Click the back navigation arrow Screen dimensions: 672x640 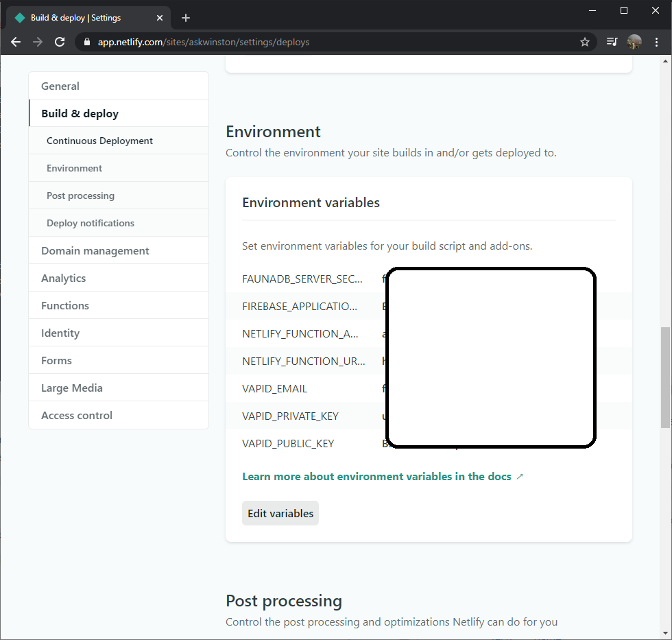coord(15,41)
